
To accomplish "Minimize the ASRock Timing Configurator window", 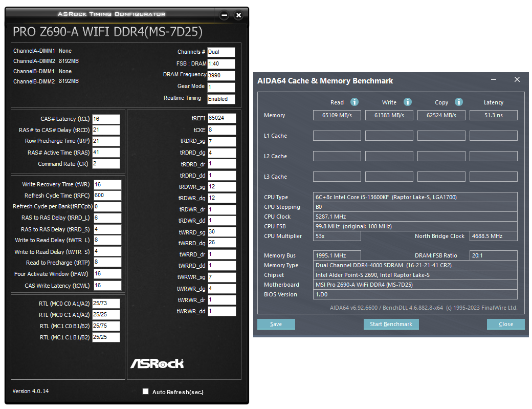I will pyautogui.click(x=224, y=15).
